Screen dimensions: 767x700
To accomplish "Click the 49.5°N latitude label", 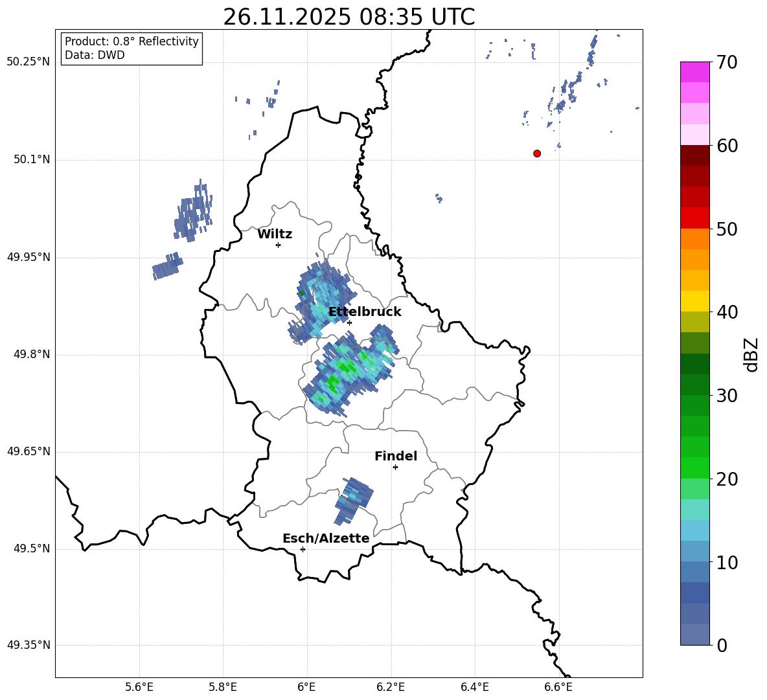I will click(32, 549).
